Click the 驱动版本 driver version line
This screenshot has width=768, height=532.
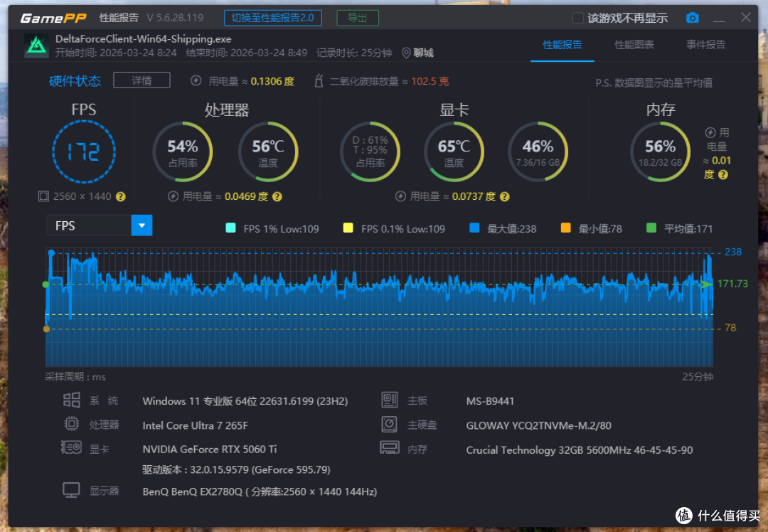click(x=236, y=470)
